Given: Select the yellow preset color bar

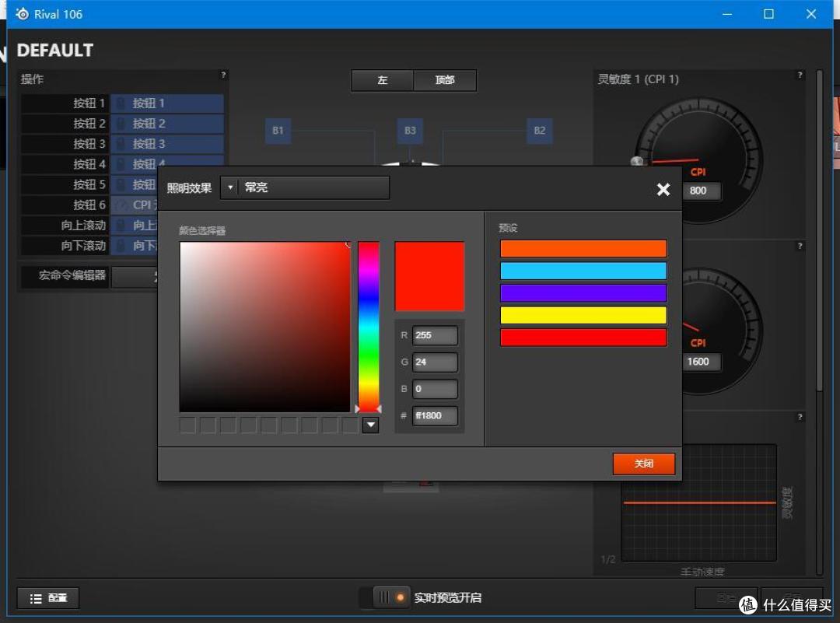Looking at the screenshot, I should 583,315.
